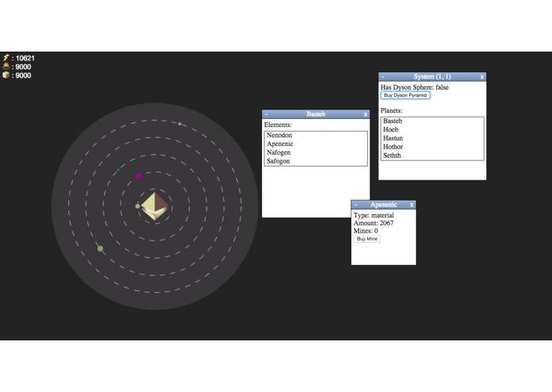Click the lightning bolt energy icon
The image size is (552, 392).
(6, 58)
